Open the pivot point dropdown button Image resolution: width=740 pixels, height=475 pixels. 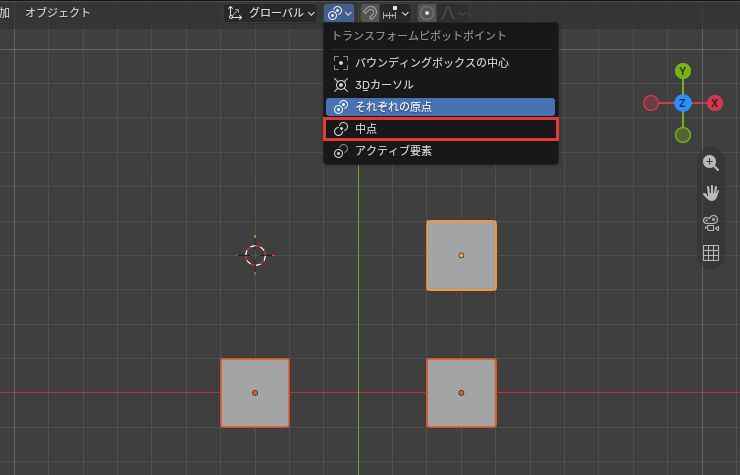click(339, 13)
